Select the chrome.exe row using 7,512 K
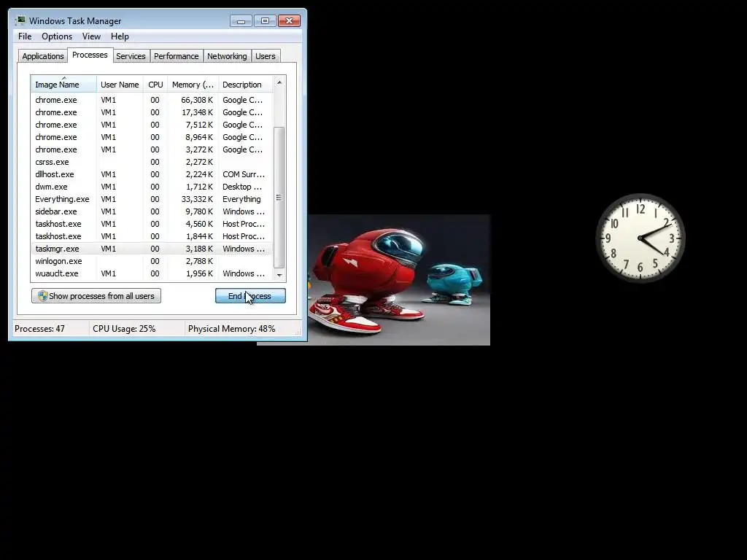This screenshot has height=560, width=747. [x=152, y=125]
